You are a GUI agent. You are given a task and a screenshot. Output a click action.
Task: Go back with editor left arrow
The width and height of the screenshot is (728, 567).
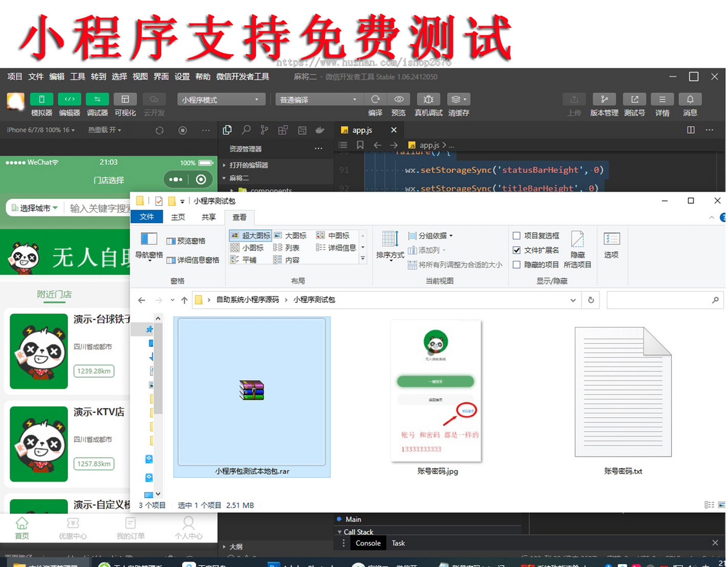377,145
